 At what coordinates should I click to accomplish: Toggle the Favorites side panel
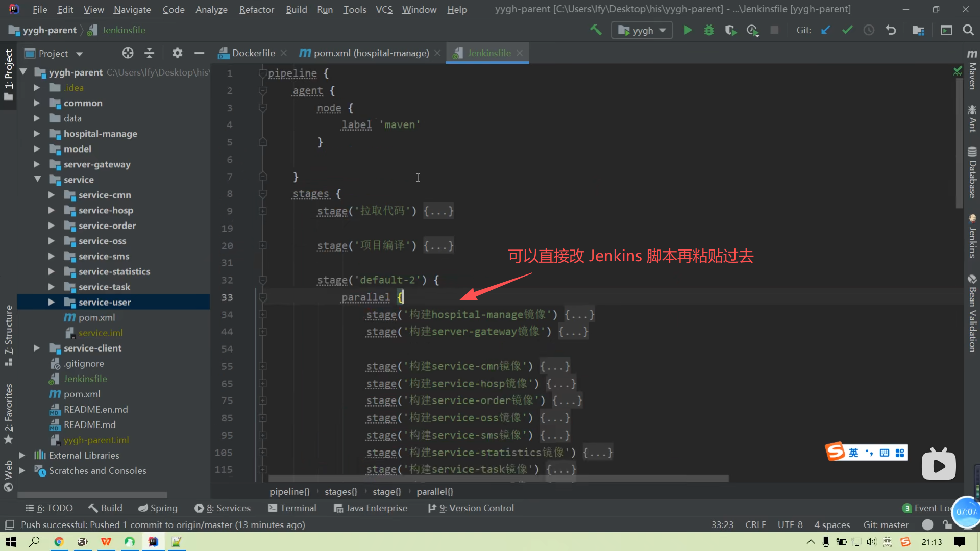[8, 413]
